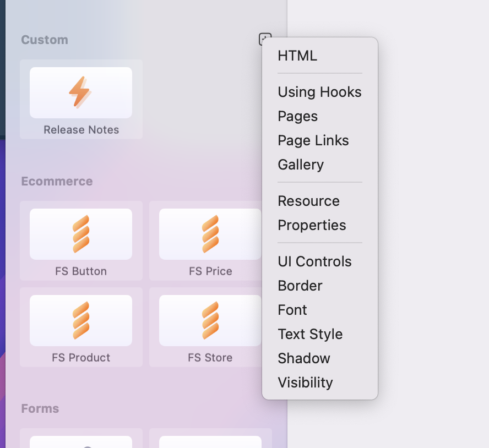Image resolution: width=489 pixels, height=448 pixels.
Task: Click the first Forms component thumbnail
Action: point(80,441)
